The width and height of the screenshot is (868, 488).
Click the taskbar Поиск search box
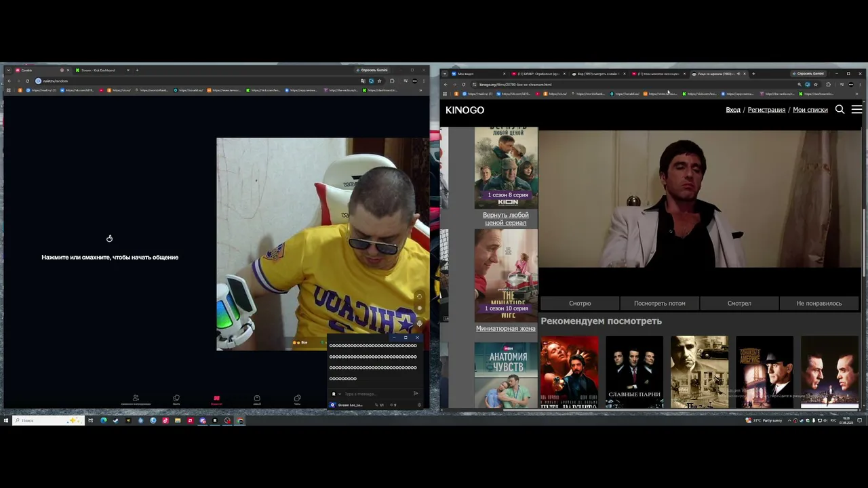point(47,420)
